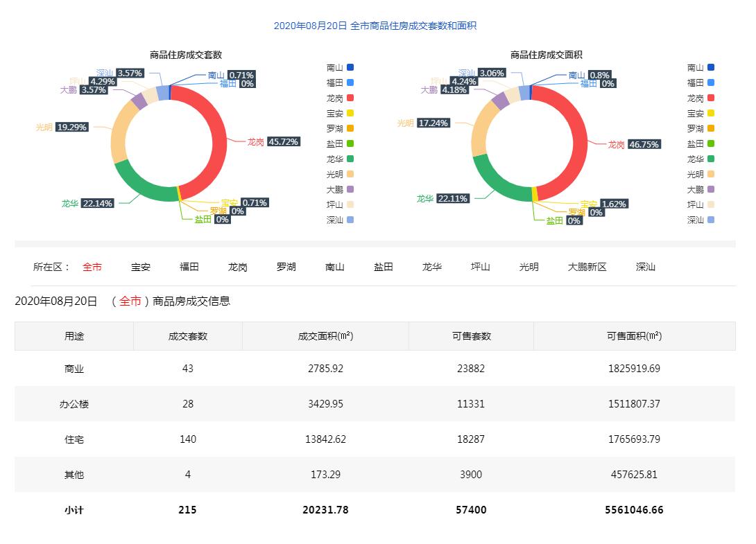
Task: Click 盐田 legend marker in 成交套数 chart
Action: click(x=350, y=143)
